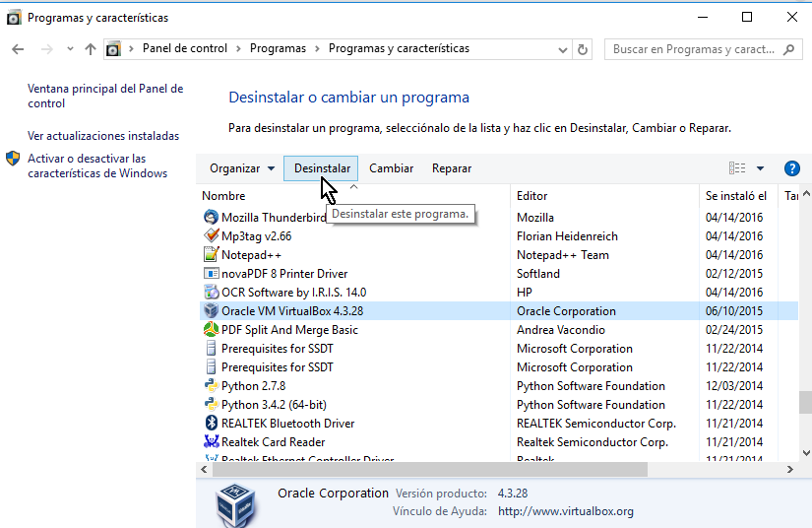Open recent locations dropdown arrow

(70, 49)
